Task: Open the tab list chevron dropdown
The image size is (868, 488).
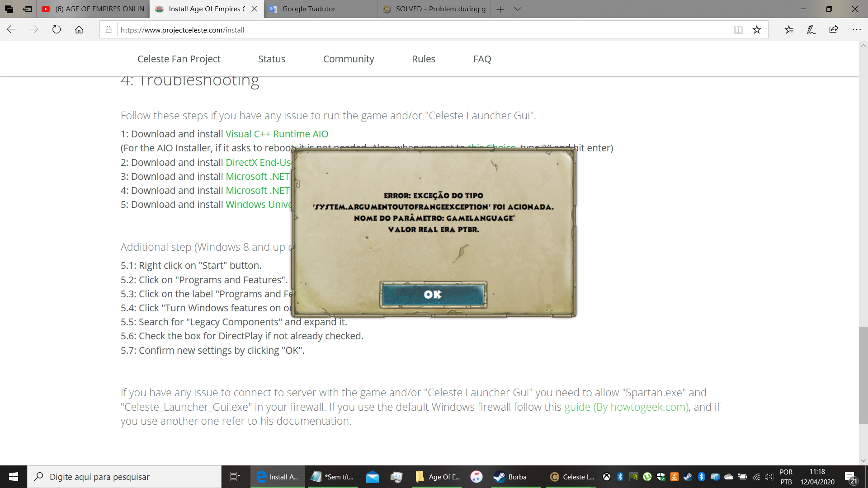Action: click(518, 9)
